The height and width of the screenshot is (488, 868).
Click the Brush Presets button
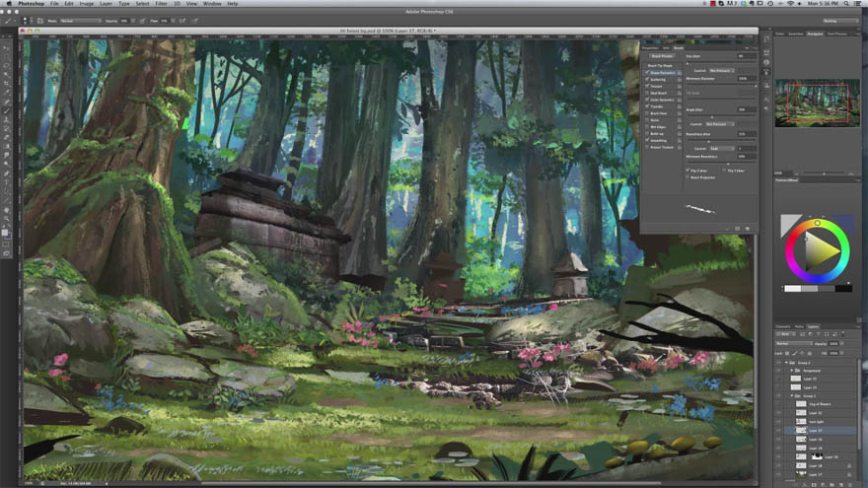pos(663,56)
